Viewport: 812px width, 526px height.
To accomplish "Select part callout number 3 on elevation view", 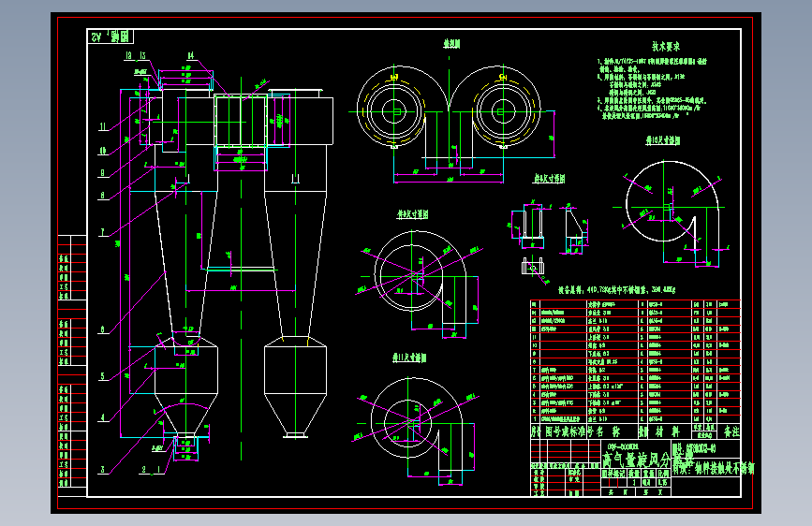I will pos(102,470).
